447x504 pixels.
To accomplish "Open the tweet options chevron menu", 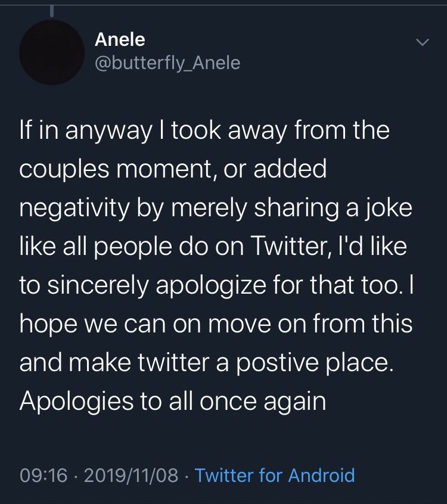I will click(422, 42).
